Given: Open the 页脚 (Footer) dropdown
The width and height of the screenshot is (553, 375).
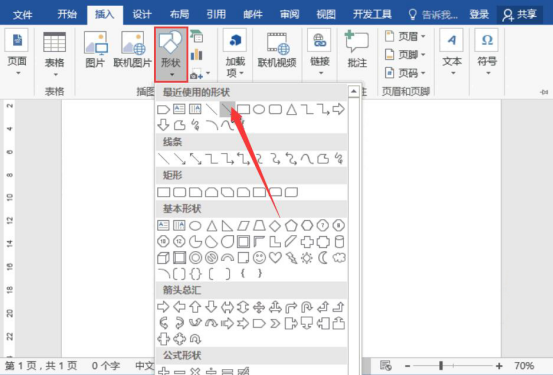Looking at the screenshot, I should click(x=405, y=54).
